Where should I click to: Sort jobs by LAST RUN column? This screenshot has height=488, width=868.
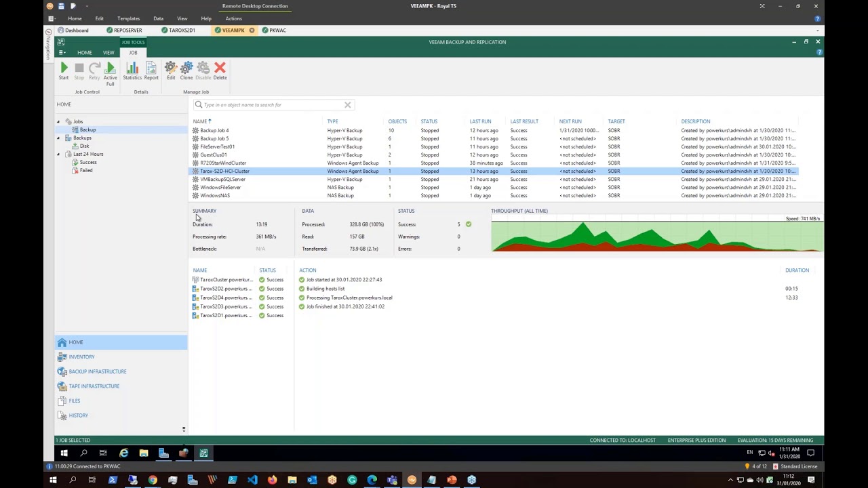pos(480,121)
